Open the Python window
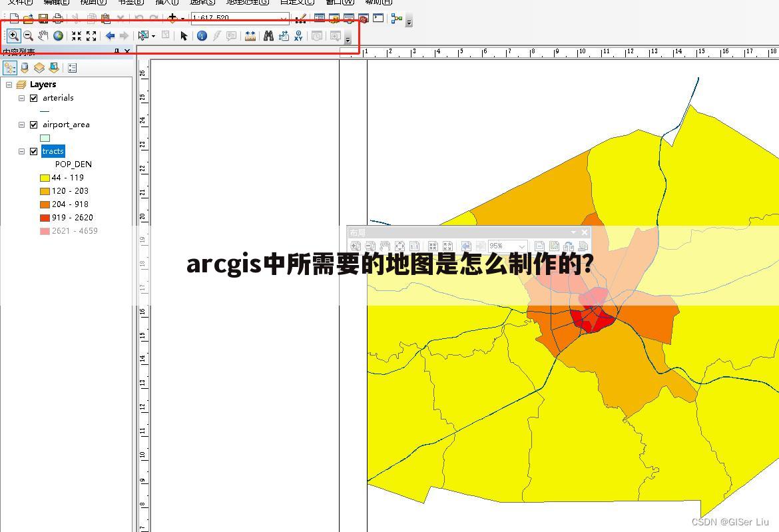Viewport: 779px width, 532px height. pyautogui.click(x=379, y=19)
